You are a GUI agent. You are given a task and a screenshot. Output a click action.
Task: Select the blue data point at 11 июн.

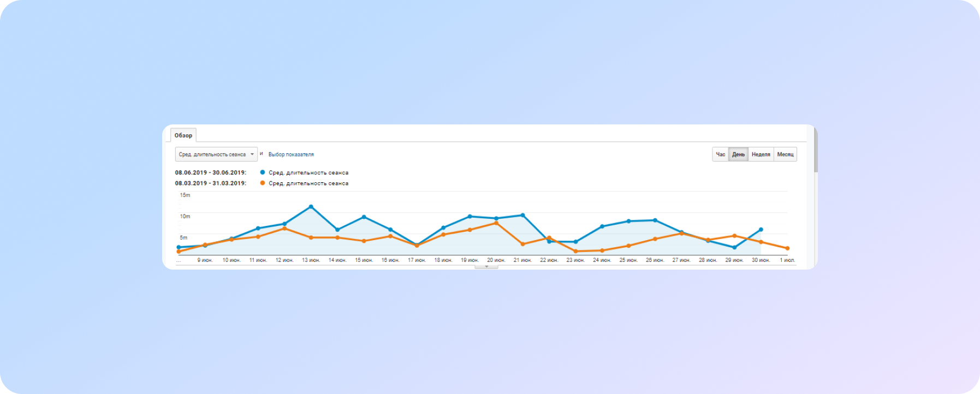(x=258, y=228)
